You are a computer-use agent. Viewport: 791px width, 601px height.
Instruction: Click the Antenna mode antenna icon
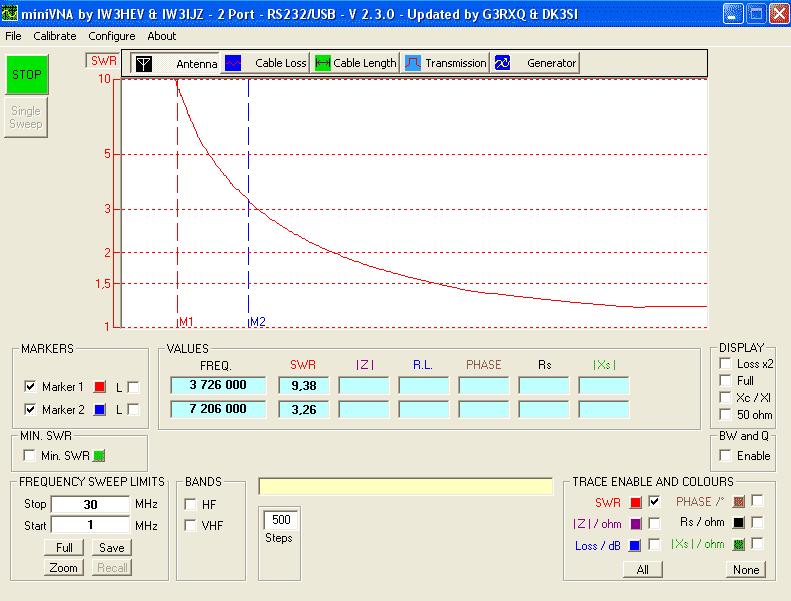coord(144,64)
